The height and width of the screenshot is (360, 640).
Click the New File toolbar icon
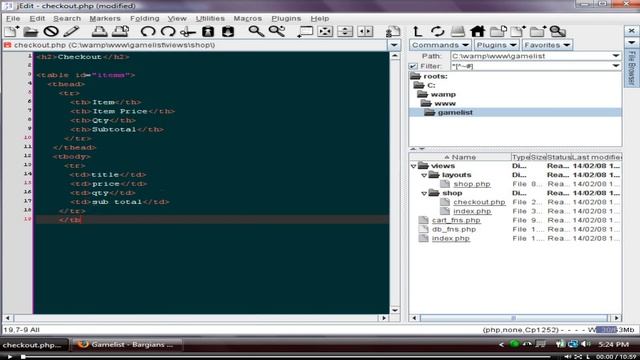pyautogui.click(x=11, y=31)
